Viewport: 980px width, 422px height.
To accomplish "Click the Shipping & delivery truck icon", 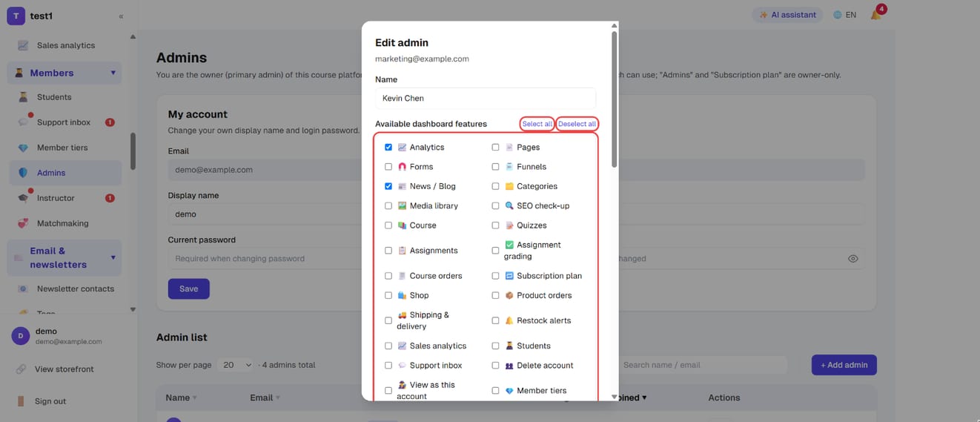I will (x=402, y=315).
